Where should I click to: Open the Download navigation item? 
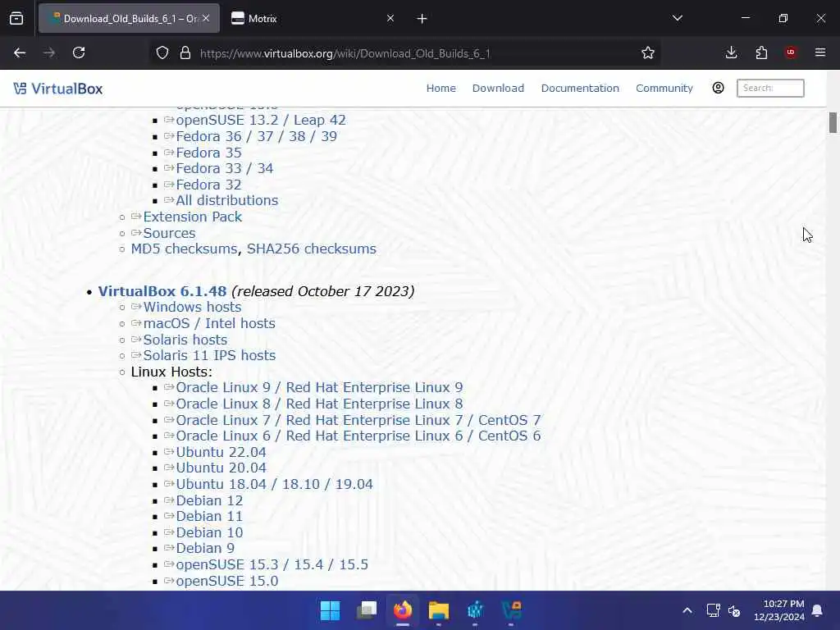(x=498, y=89)
